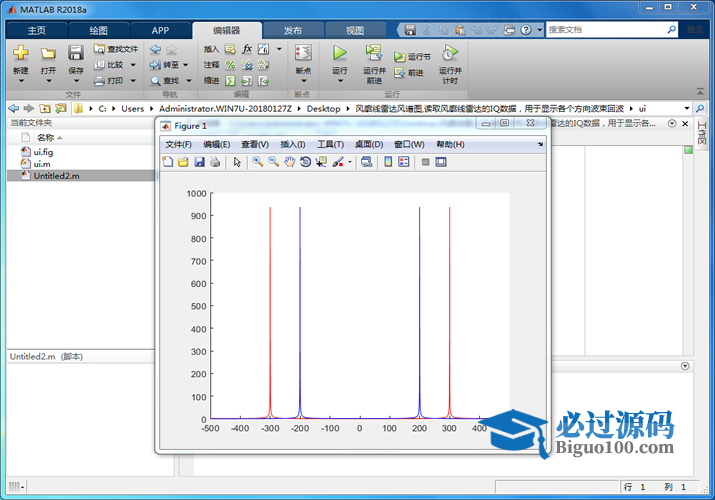Viewport: 715px width, 500px height.
Task: Open the command window actions circle button
Action: 685,366
